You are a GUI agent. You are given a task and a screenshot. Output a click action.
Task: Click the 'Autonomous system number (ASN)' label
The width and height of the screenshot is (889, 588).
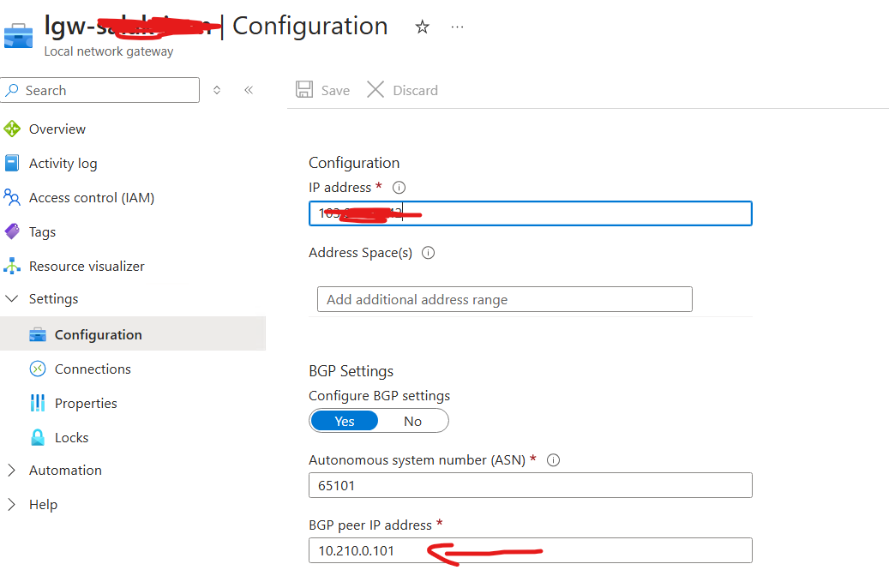[417, 460]
